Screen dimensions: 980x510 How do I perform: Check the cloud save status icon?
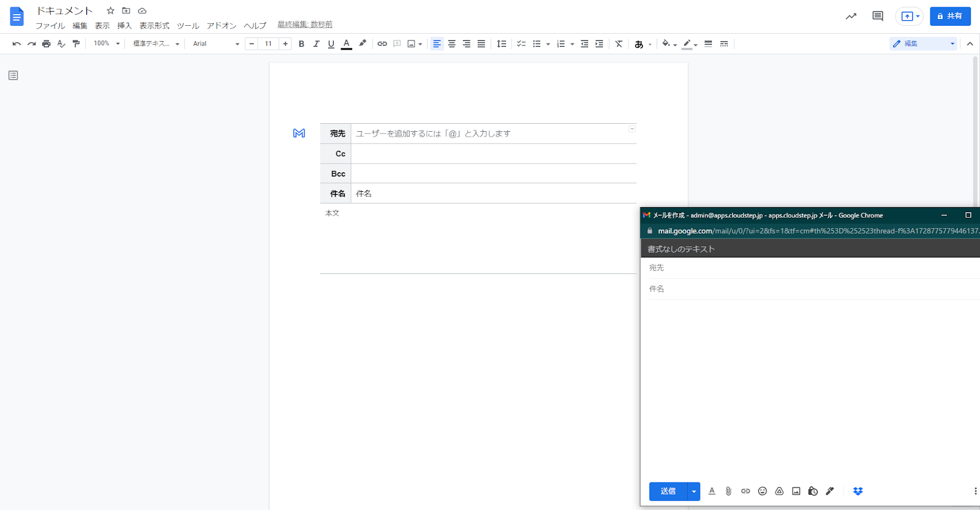point(142,10)
